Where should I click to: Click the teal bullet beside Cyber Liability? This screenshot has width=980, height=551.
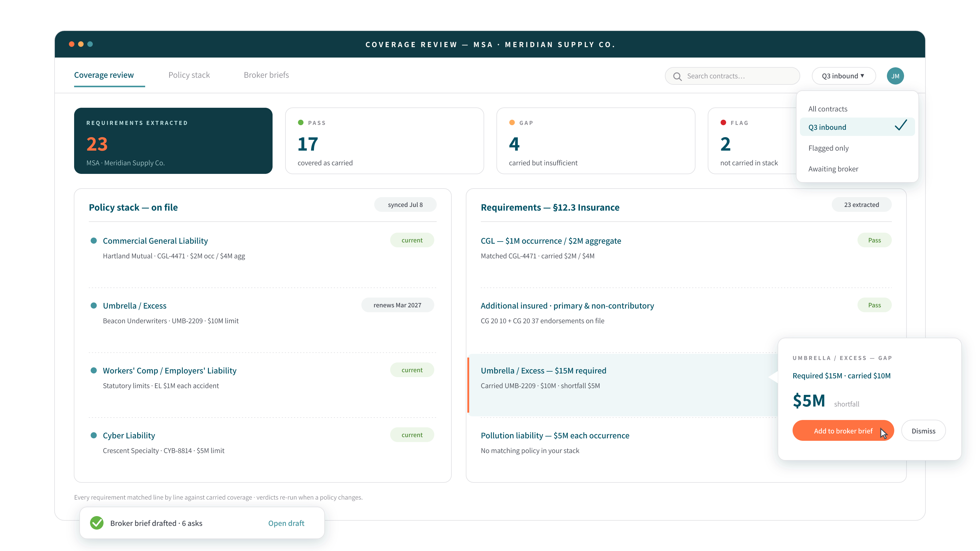(94, 435)
